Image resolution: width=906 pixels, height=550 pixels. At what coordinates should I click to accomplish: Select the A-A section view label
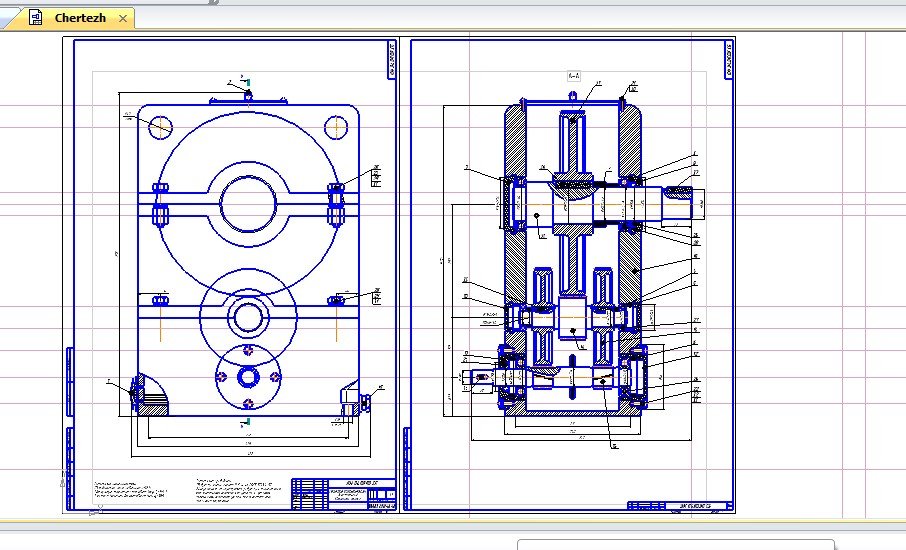point(574,76)
